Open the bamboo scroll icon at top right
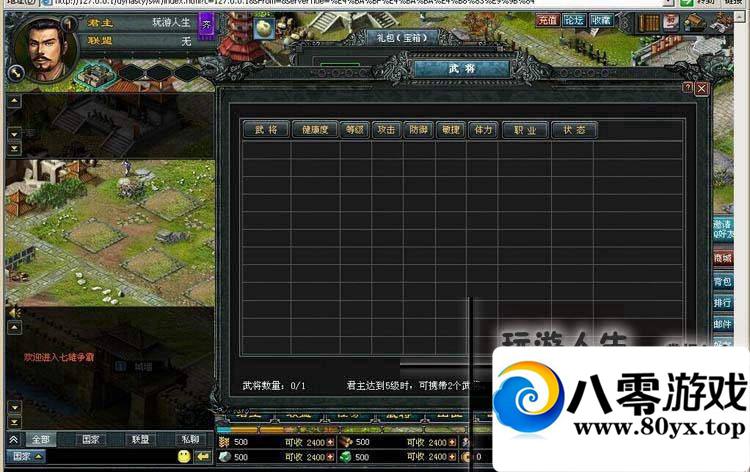Image resolution: width=750 pixels, height=472 pixels. point(649,21)
